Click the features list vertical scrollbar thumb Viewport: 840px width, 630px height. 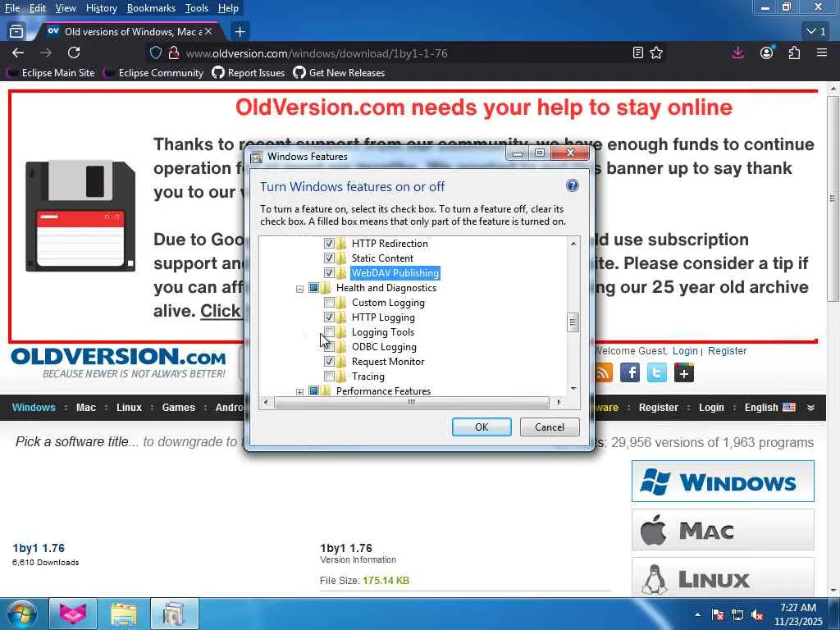(x=573, y=322)
